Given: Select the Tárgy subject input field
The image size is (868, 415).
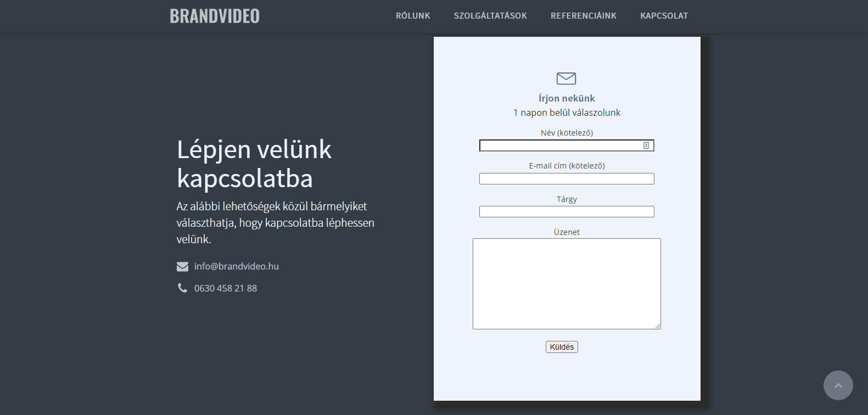Looking at the screenshot, I should pos(567,212).
